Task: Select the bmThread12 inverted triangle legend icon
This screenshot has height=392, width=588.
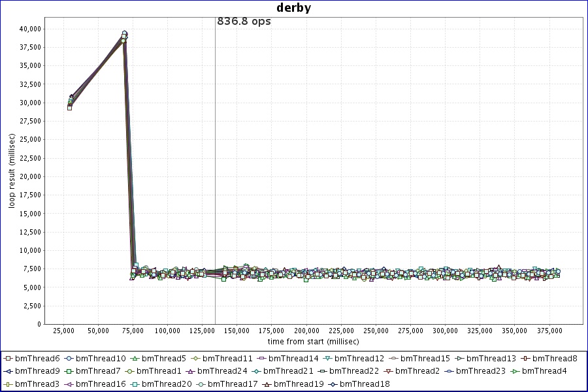Action: point(329,359)
